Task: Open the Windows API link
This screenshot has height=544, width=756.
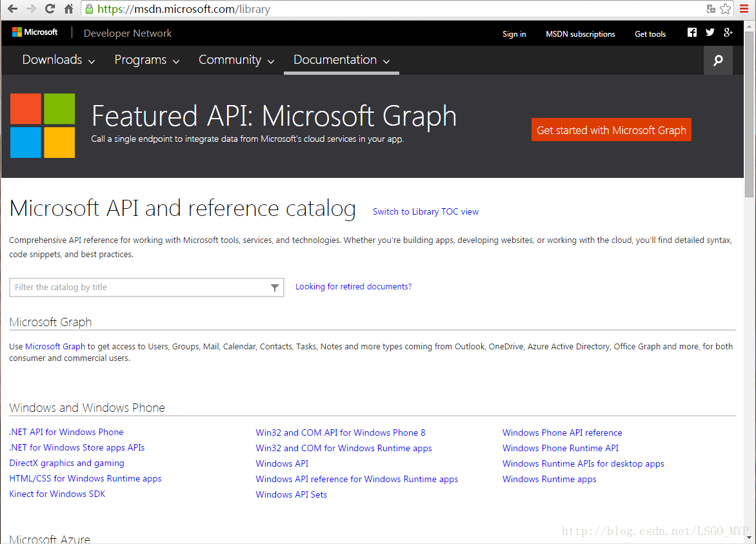Action: click(x=282, y=463)
